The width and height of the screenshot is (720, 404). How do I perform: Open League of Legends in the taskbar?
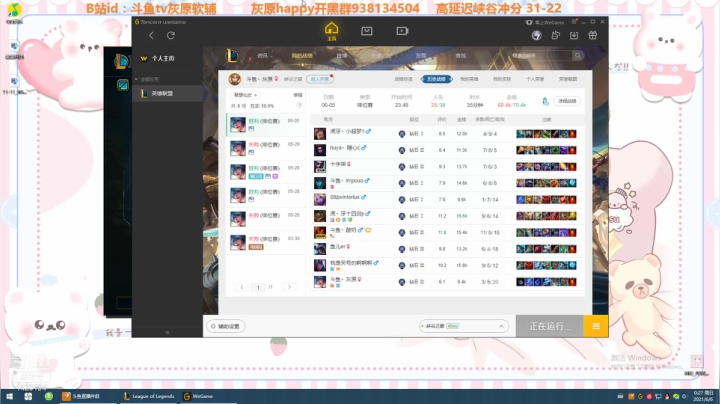(149, 396)
